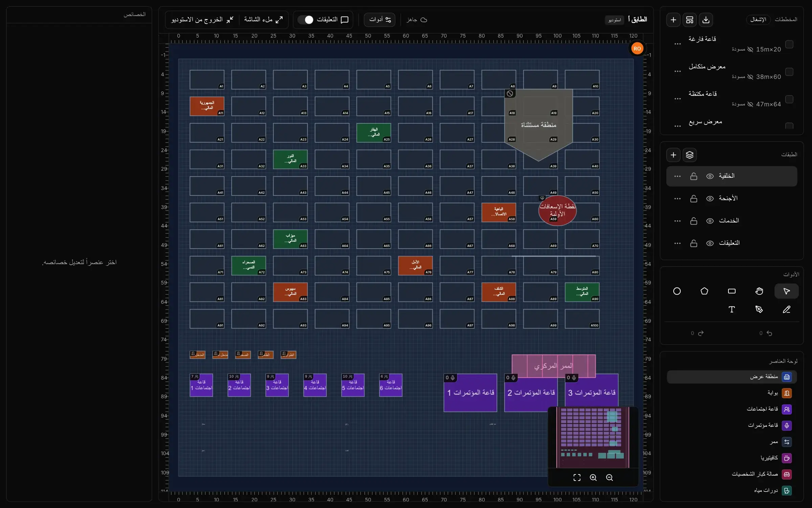Open the أدوات tools dropdown
The height and width of the screenshot is (508, 812).
click(380, 20)
